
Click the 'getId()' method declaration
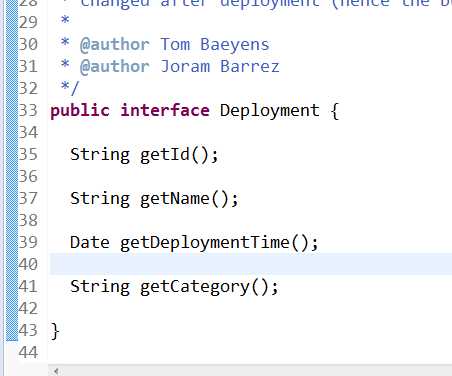(179, 155)
